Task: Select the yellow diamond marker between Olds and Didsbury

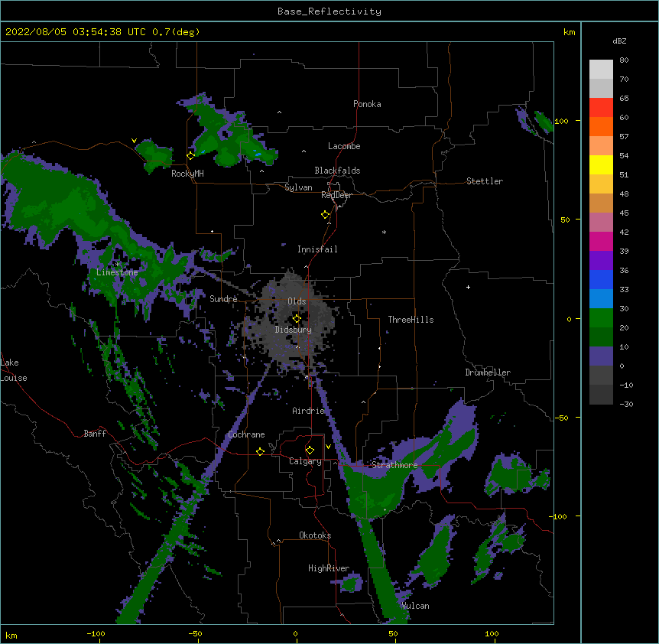Action: click(297, 319)
